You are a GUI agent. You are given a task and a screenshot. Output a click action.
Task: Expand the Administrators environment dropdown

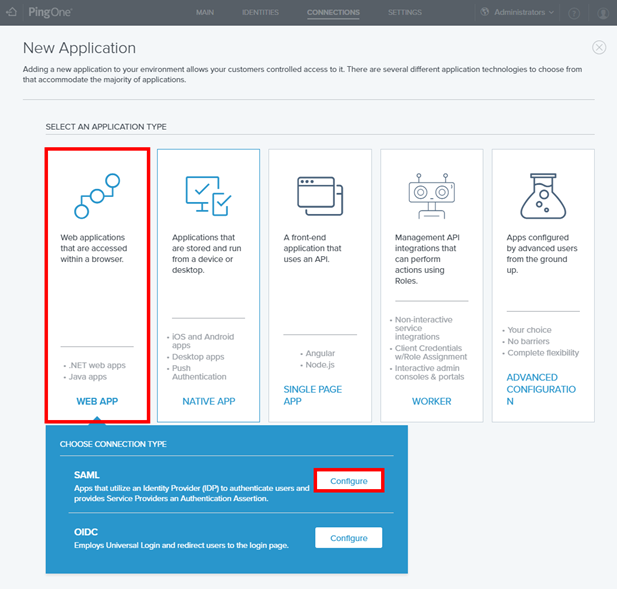pyautogui.click(x=516, y=13)
